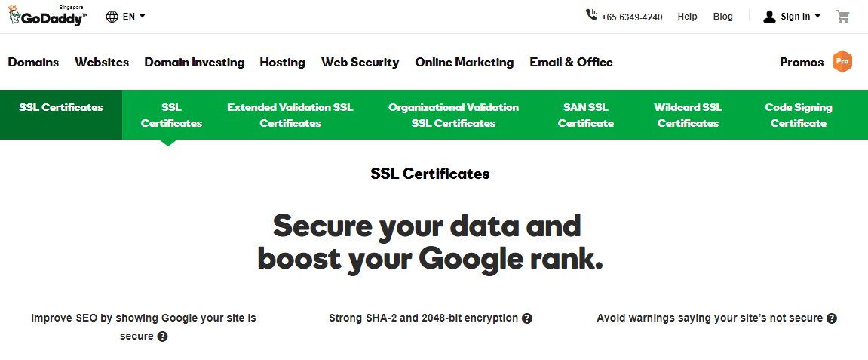Open help tooltip for Improve SEO

pyautogui.click(x=162, y=337)
